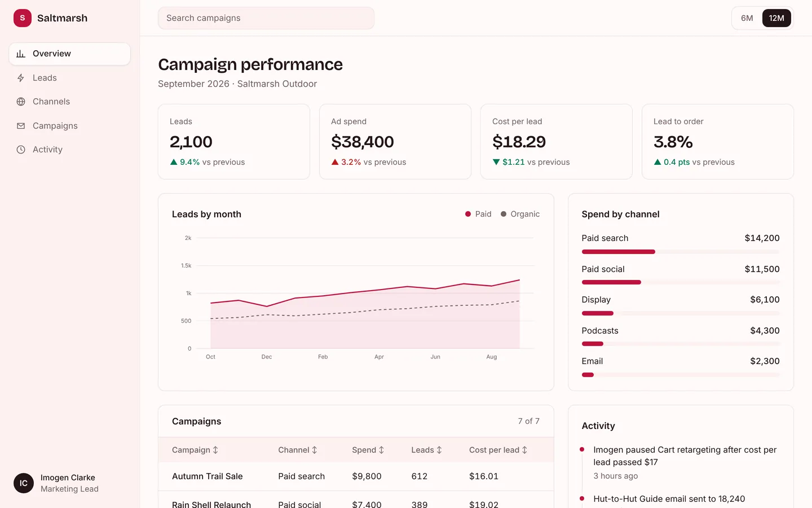Open the Lead to order metric card
The height and width of the screenshot is (508, 812).
718,142
